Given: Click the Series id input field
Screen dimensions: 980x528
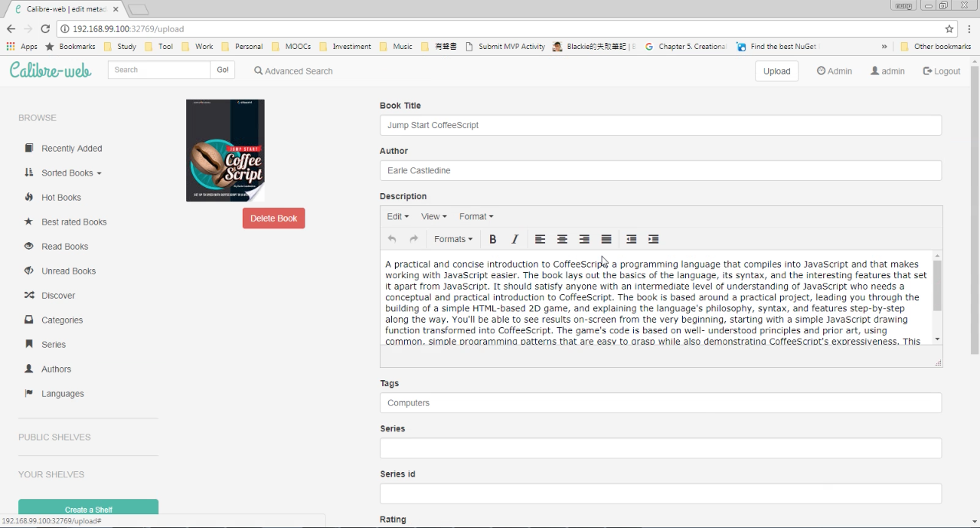Looking at the screenshot, I should [661, 494].
